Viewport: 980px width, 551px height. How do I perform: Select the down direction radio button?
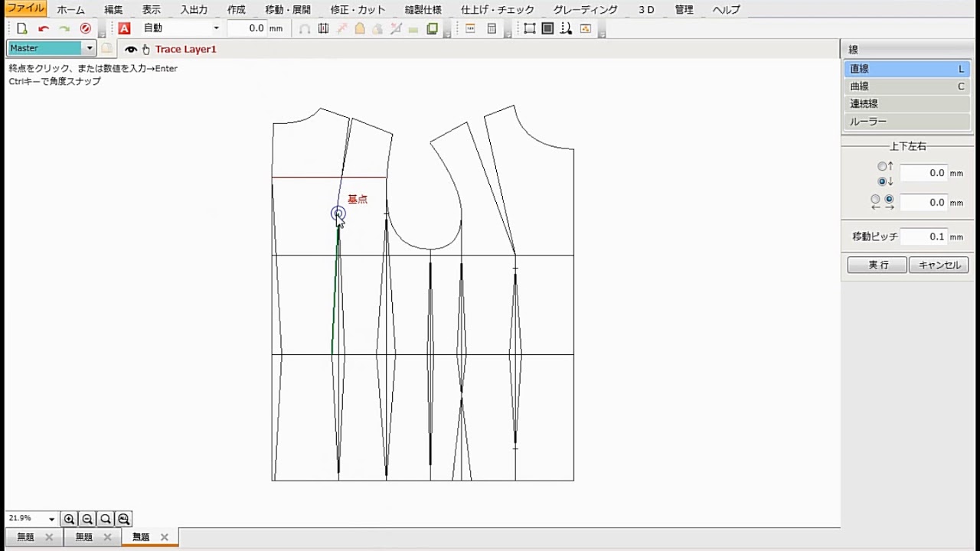tap(882, 181)
